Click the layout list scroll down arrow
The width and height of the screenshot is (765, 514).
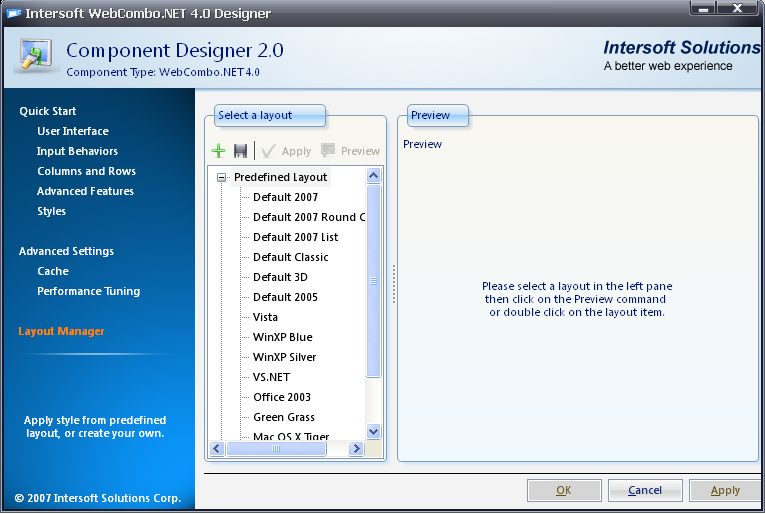[373, 432]
